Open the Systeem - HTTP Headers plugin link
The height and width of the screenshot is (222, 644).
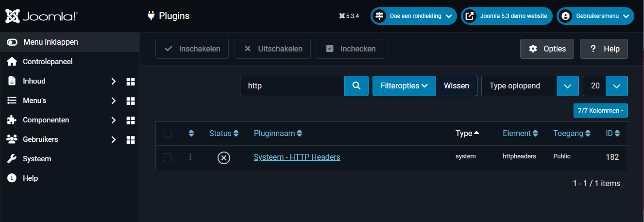click(x=297, y=157)
